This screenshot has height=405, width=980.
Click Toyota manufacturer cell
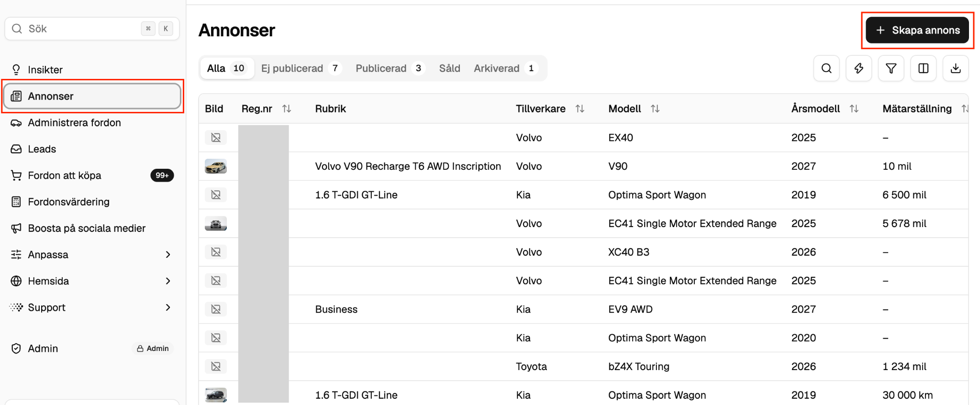(x=532, y=367)
